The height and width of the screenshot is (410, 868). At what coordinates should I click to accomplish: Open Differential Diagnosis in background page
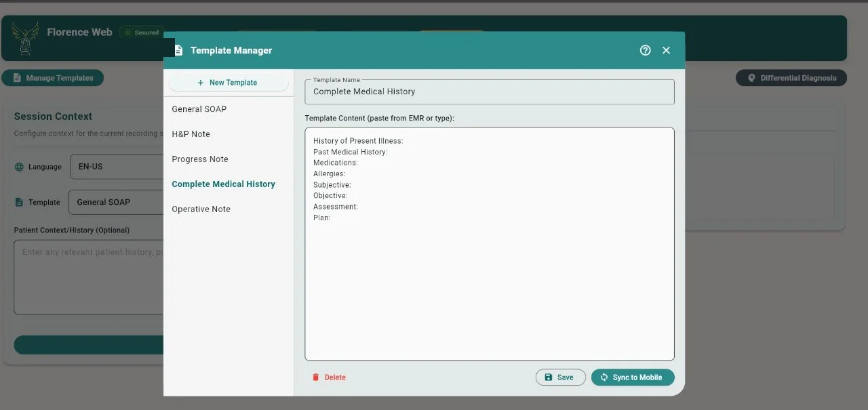tap(791, 78)
